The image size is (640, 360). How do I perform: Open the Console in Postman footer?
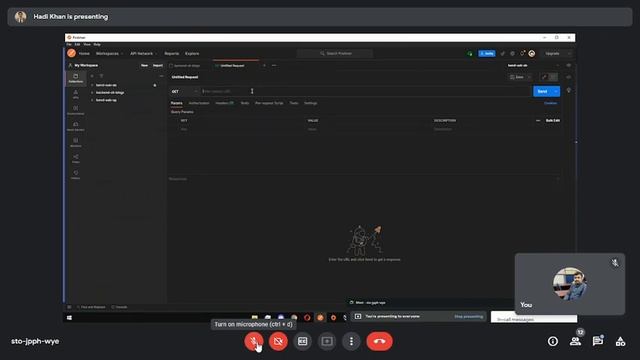tap(120, 307)
